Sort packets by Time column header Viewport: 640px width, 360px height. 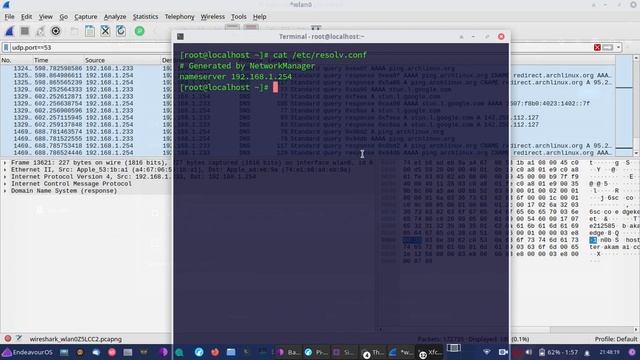(x=58, y=60)
